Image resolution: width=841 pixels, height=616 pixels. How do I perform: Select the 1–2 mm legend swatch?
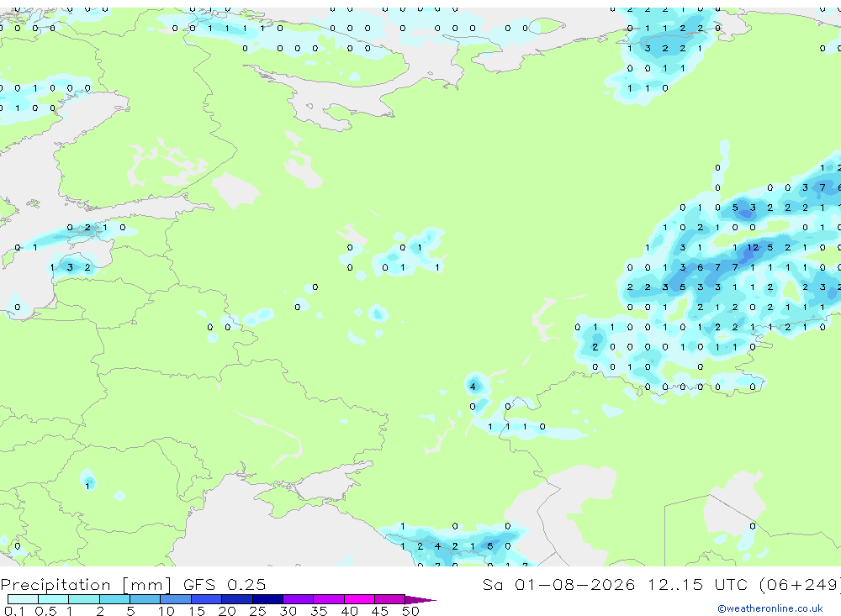(84, 599)
